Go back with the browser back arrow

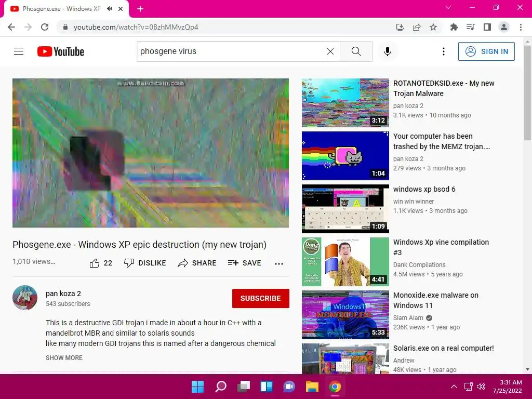click(11, 27)
